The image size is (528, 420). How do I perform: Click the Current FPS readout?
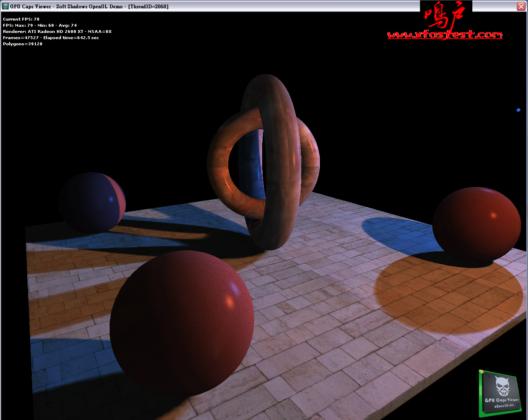point(21,19)
